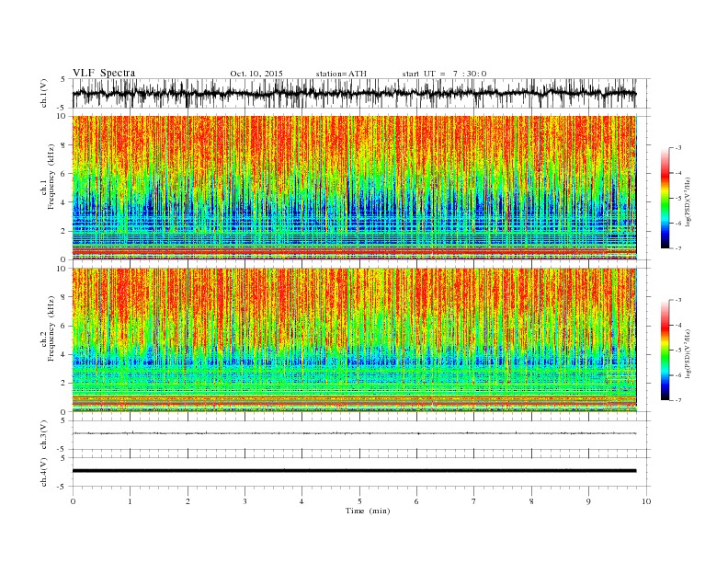
Task: Click the '7' tick on Time axis
Action: [x=474, y=501]
